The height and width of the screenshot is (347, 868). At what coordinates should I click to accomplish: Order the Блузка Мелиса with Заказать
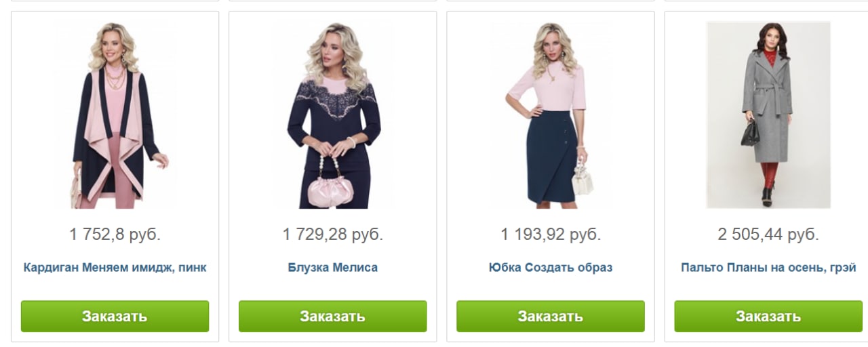pos(333,317)
